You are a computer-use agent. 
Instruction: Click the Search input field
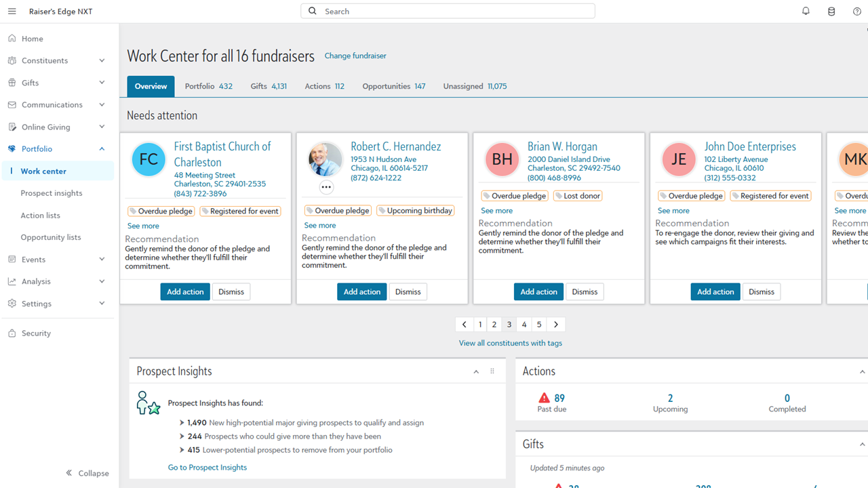454,12
